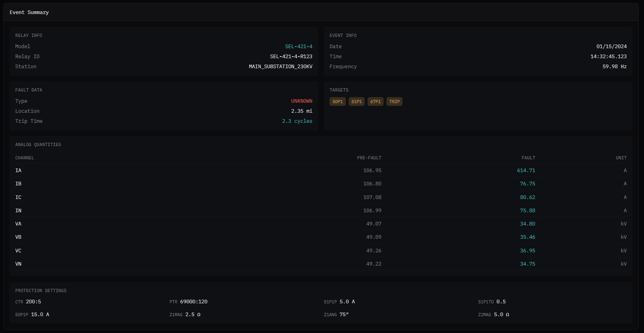Select the event date 01/15/2024
The width and height of the screenshot is (644, 333).
[611, 47]
